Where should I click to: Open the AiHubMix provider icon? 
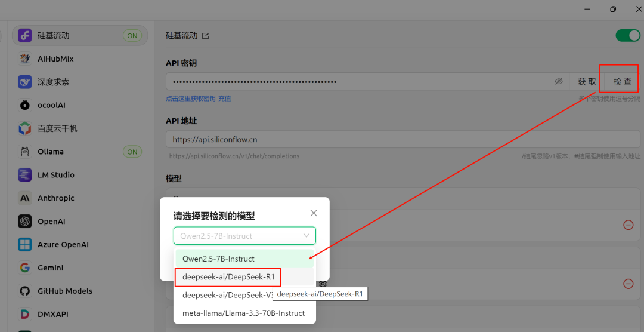[x=24, y=59]
